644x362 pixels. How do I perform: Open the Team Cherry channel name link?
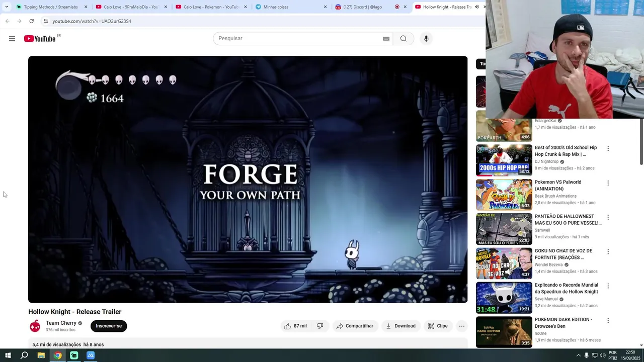coord(61,323)
